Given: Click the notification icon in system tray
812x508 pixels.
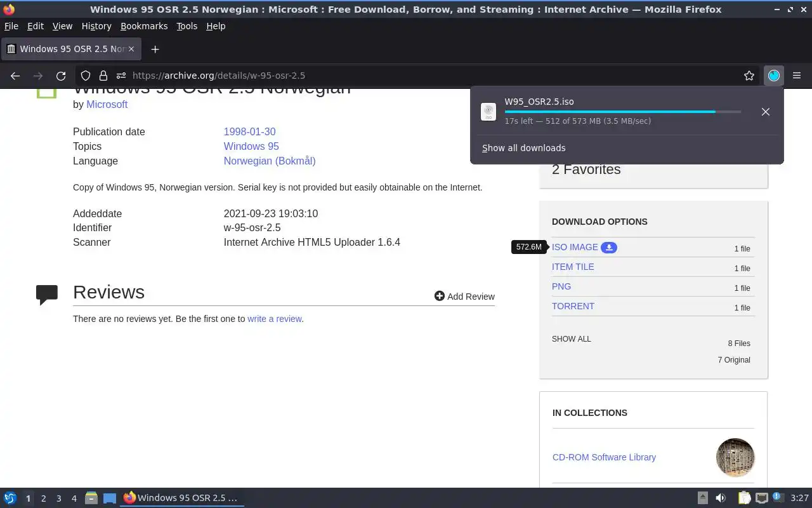Looking at the screenshot, I should pyautogui.click(x=778, y=498).
